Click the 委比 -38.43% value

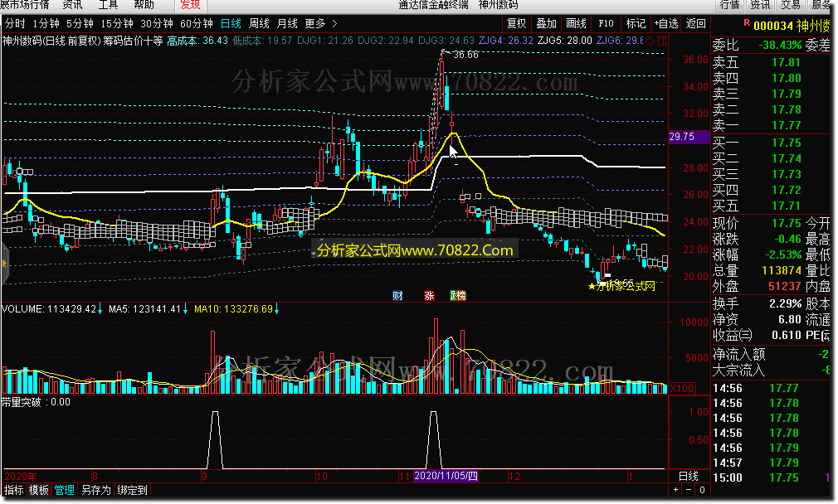click(x=780, y=46)
